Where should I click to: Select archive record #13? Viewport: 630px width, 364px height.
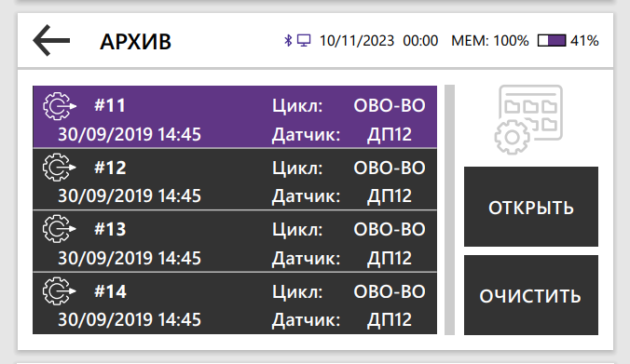(x=235, y=241)
